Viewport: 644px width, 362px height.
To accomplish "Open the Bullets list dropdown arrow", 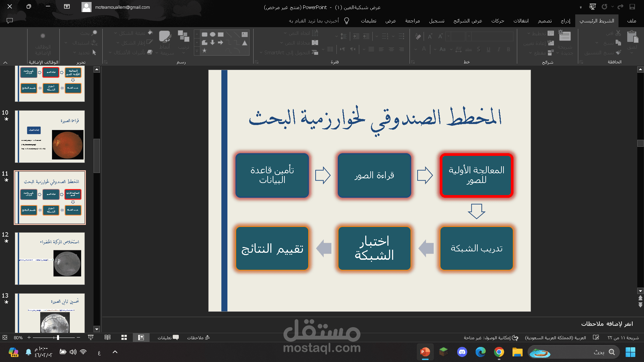I will (x=393, y=36).
